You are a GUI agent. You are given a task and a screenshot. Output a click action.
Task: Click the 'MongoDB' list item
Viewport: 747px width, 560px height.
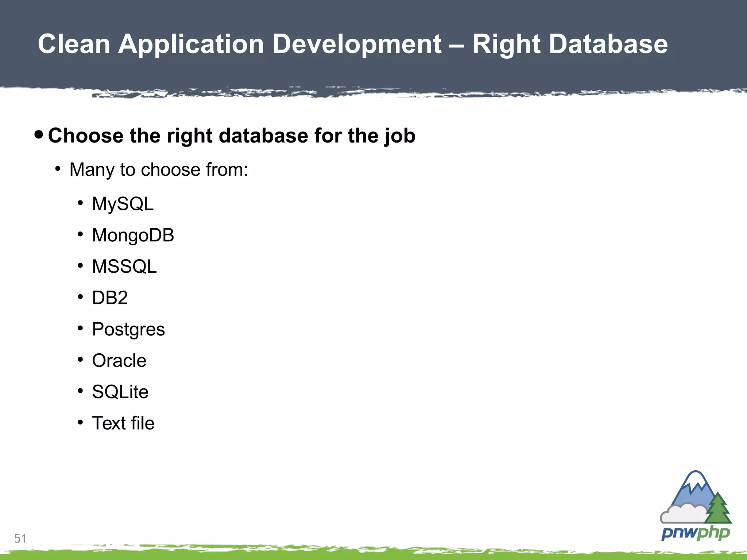point(133,236)
